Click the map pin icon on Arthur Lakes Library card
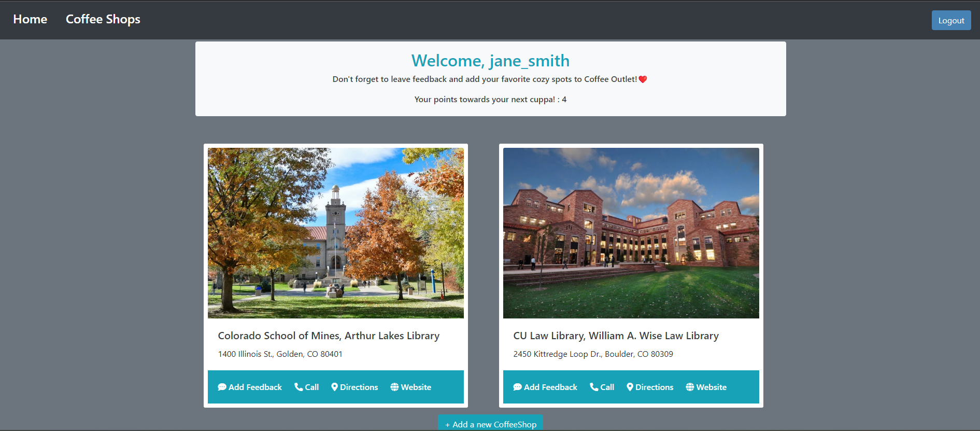Image resolution: width=980 pixels, height=431 pixels. (x=334, y=387)
